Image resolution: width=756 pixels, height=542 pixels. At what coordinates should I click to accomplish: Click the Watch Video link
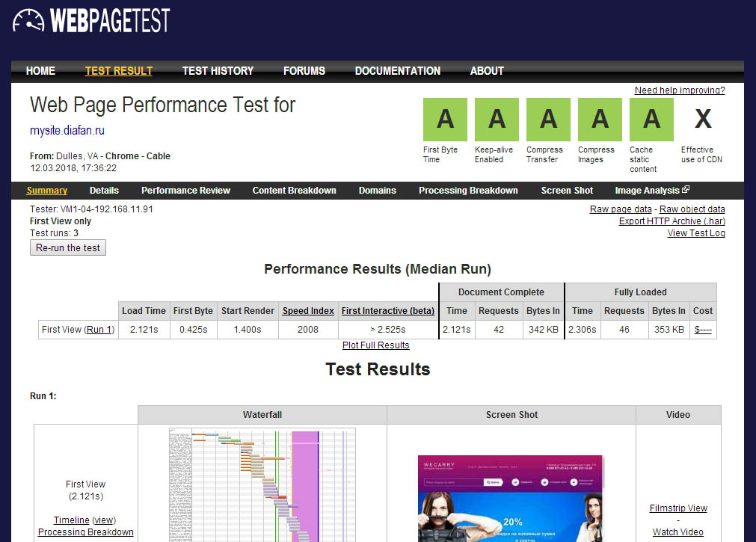(678, 532)
